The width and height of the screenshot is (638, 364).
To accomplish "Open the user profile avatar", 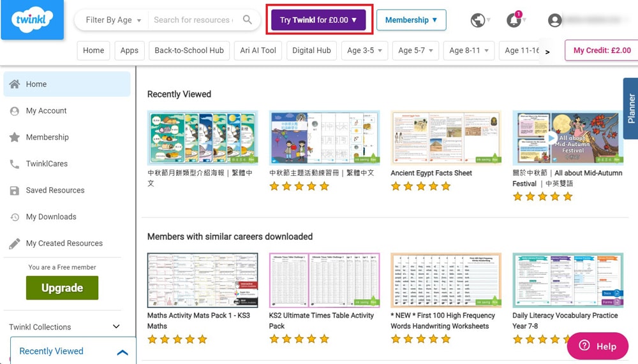I will 554,20.
